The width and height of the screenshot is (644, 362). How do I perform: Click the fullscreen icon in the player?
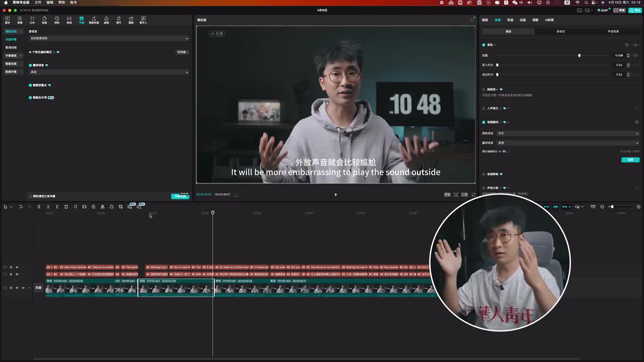[x=473, y=195]
